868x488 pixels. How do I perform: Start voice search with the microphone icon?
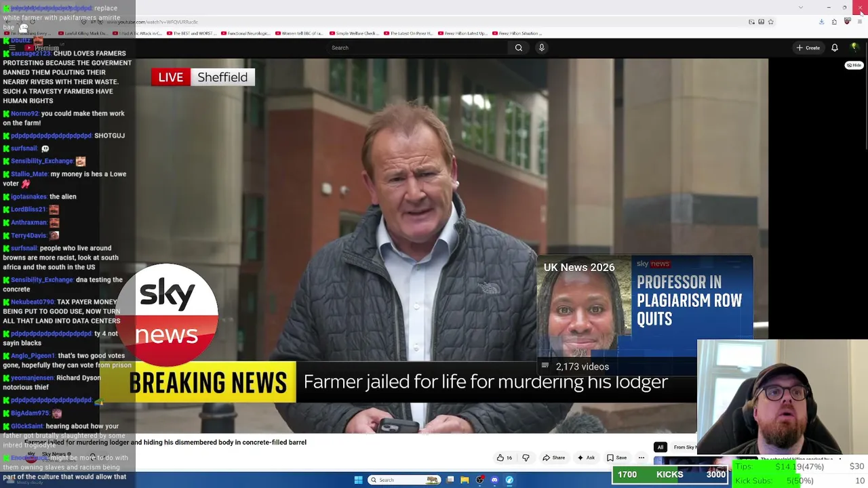[x=541, y=47]
